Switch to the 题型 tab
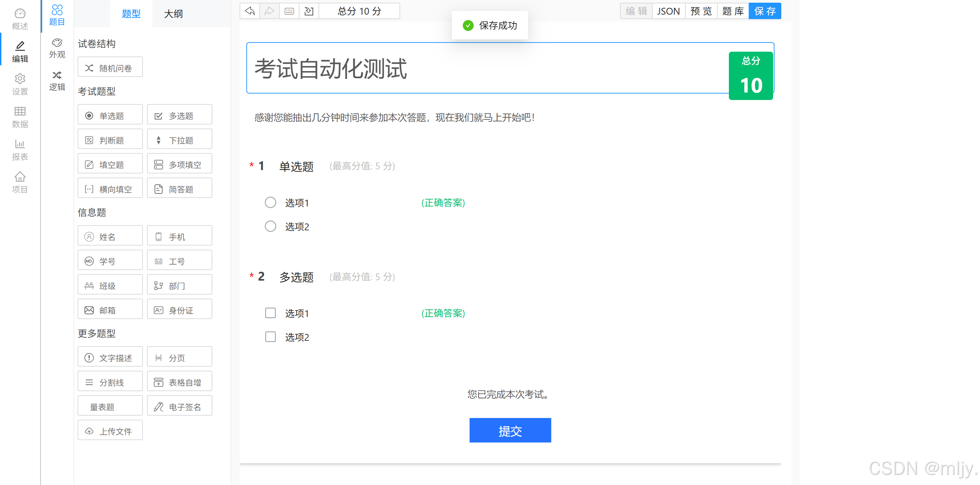Viewport: 980px width, 485px height. [131, 14]
